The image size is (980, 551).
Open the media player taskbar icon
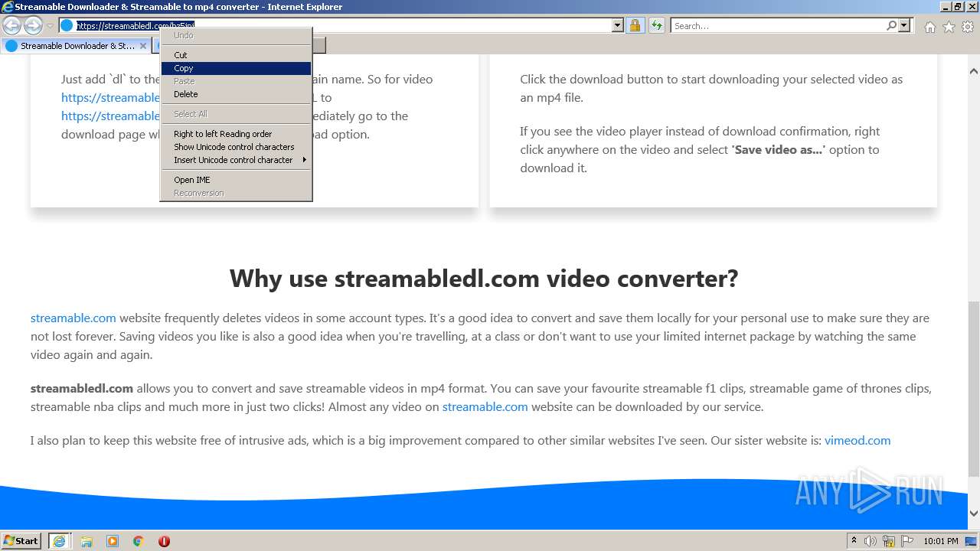pyautogui.click(x=113, y=541)
